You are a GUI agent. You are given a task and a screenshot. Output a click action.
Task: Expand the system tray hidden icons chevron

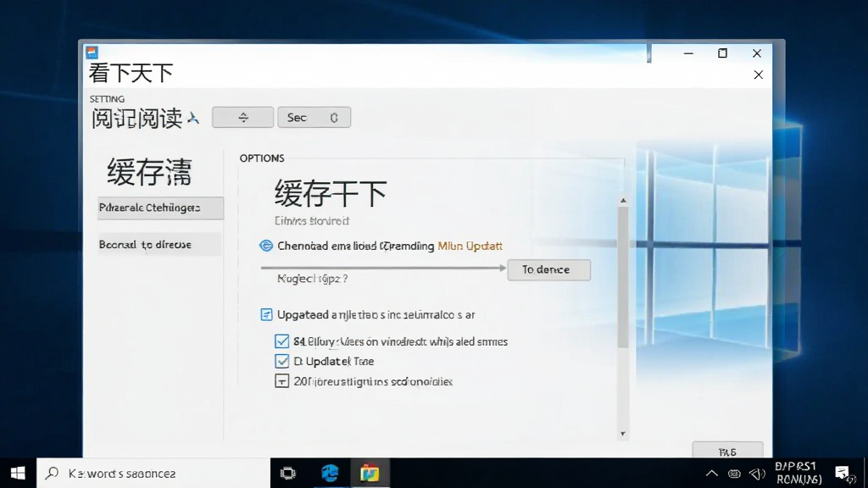pos(712,473)
